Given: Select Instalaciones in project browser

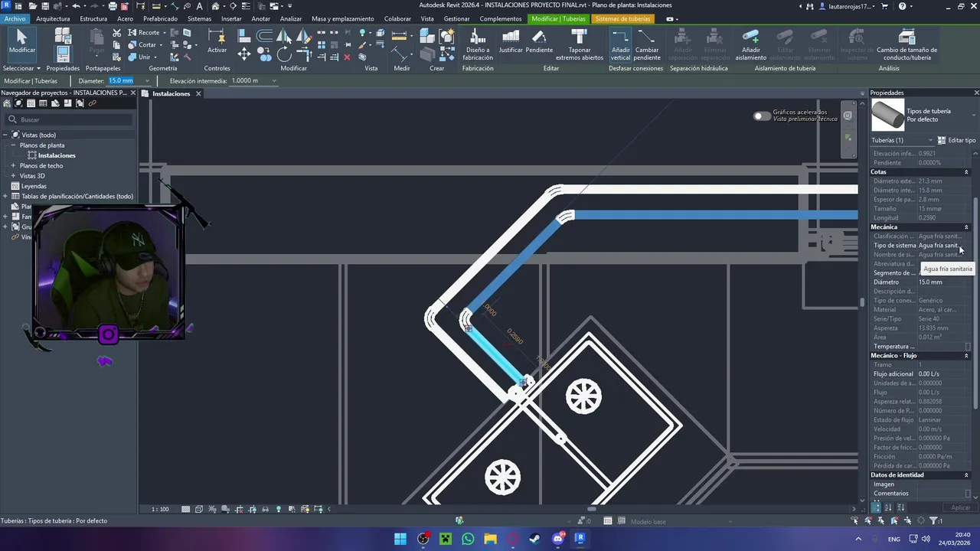Looking at the screenshot, I should pyautogui.click(x=57, y=155).
